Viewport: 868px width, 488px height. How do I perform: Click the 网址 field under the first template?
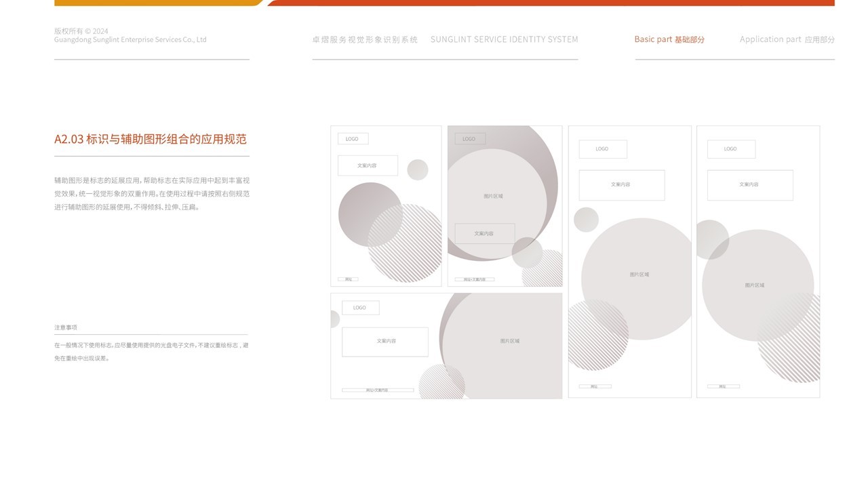(x=347, y=278)
